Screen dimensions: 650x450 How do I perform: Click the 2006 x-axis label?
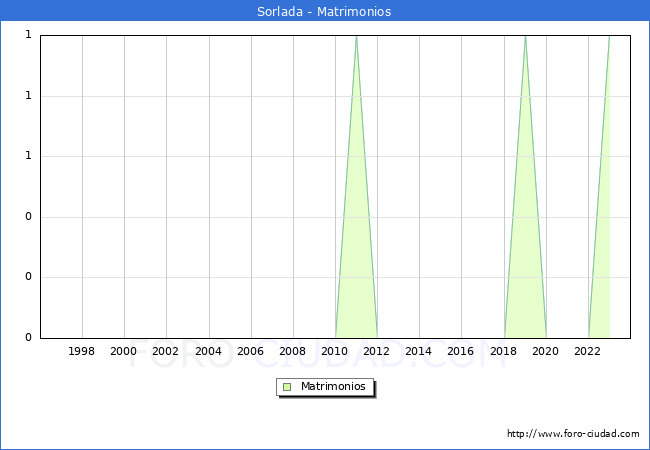click(250, 351)
